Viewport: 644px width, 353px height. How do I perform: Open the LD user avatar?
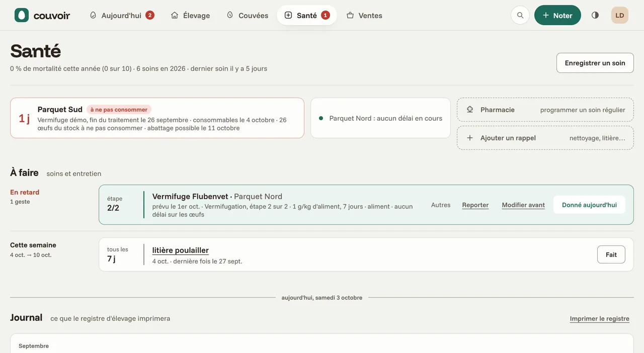[x=620, y=15]
